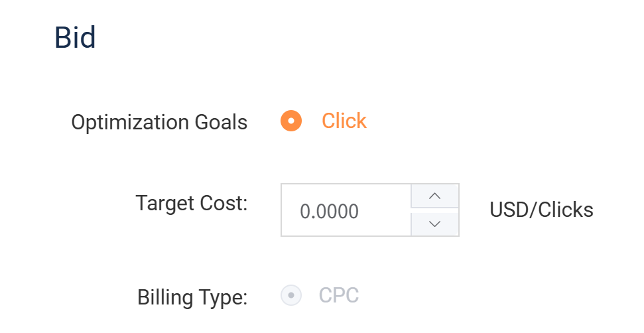Viewport: 644px width, 333px height.
Task: Click the Target Cost label
Action: (x=191, y=203)
